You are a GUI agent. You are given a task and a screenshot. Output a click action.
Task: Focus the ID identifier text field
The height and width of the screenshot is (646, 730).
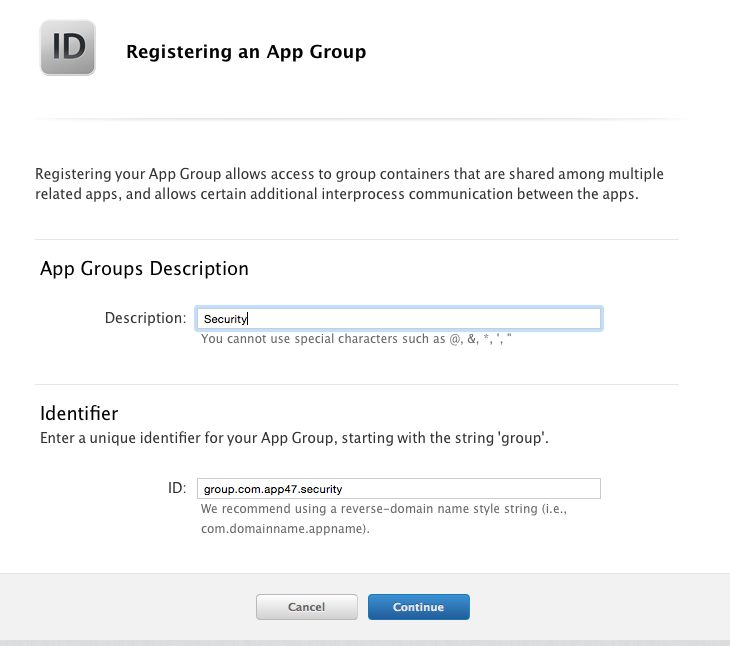point(399,489)
